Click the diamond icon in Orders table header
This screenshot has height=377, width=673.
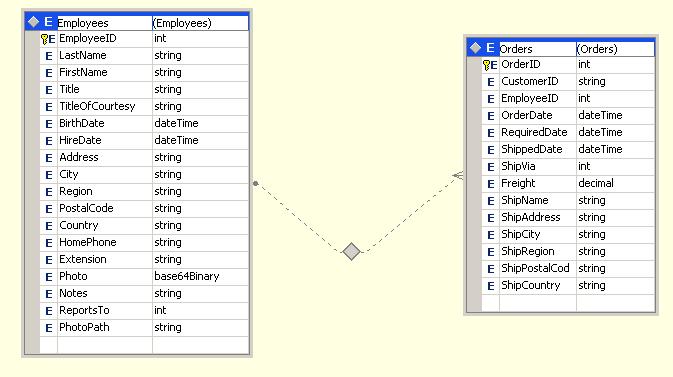tap(475, 48)
